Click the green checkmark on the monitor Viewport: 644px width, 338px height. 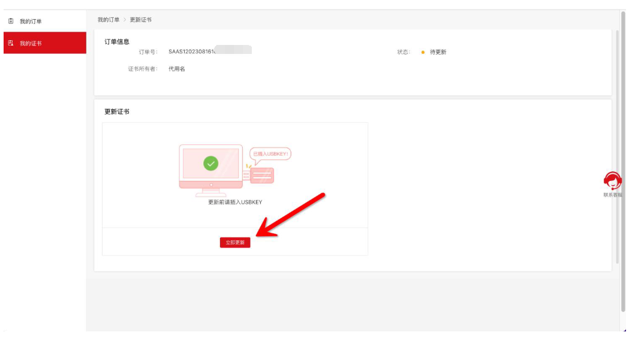[x=210, y=163]
